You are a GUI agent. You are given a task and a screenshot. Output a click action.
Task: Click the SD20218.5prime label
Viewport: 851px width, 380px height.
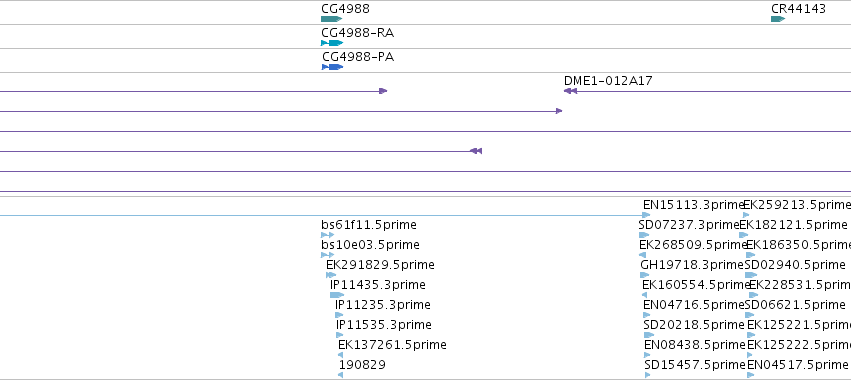[x=694, y=325]
